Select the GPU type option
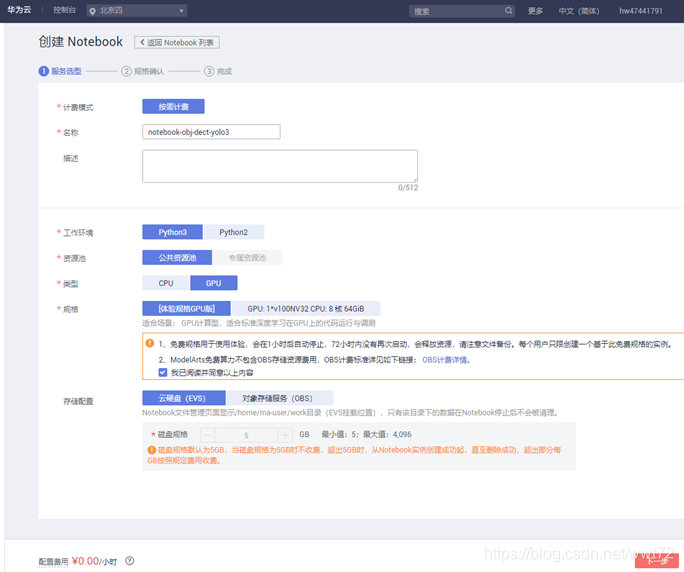684x572 pixels. pos(213,283)
